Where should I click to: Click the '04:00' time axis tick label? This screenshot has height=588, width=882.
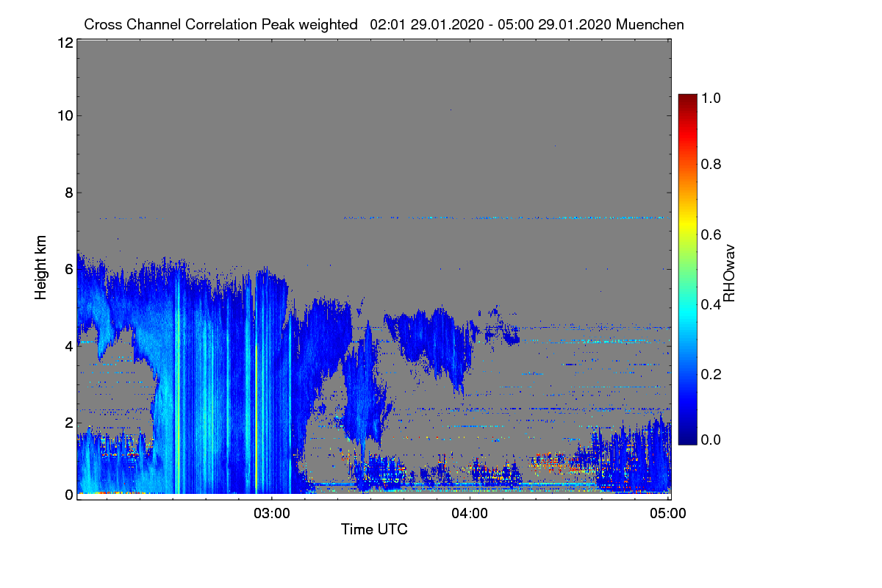(x=470, y=512)
